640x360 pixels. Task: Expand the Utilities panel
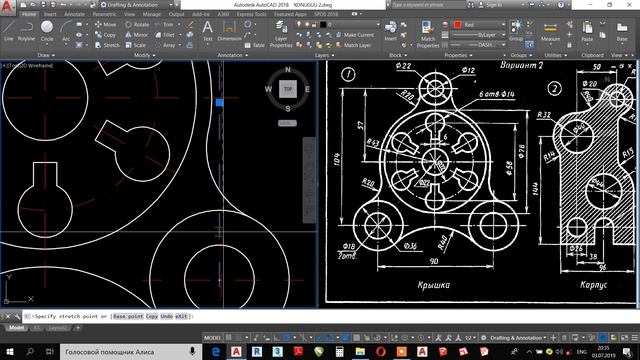[556, 55]
